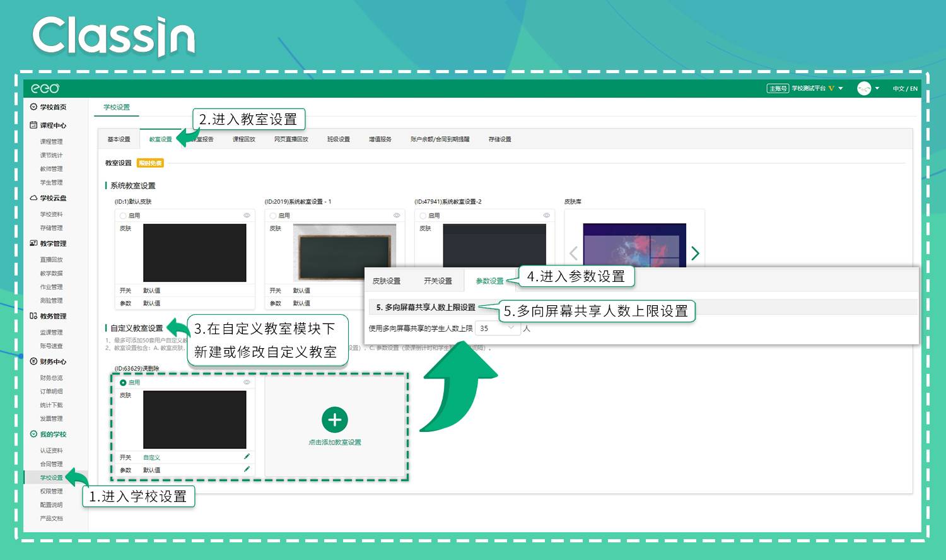Click the 教务管理 sidebar icon
The width and height of the screenshot is (946, 560).
click(33, 316)
